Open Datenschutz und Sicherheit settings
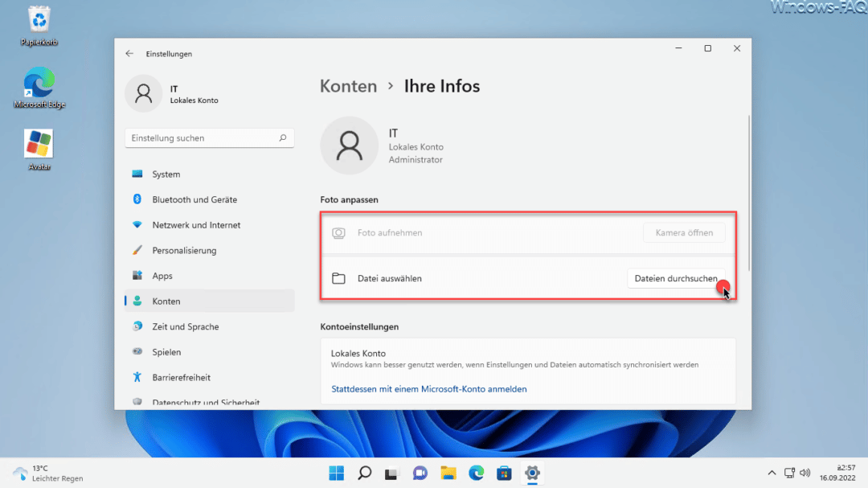This screenshot has width=868, height=488. coord(209,402)
